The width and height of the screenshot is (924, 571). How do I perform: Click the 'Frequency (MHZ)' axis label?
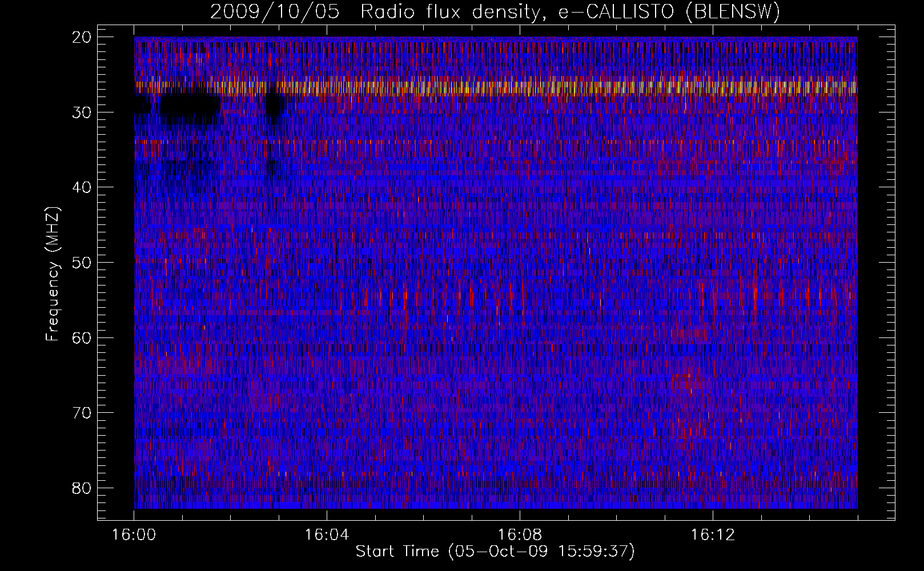(53, 274)
